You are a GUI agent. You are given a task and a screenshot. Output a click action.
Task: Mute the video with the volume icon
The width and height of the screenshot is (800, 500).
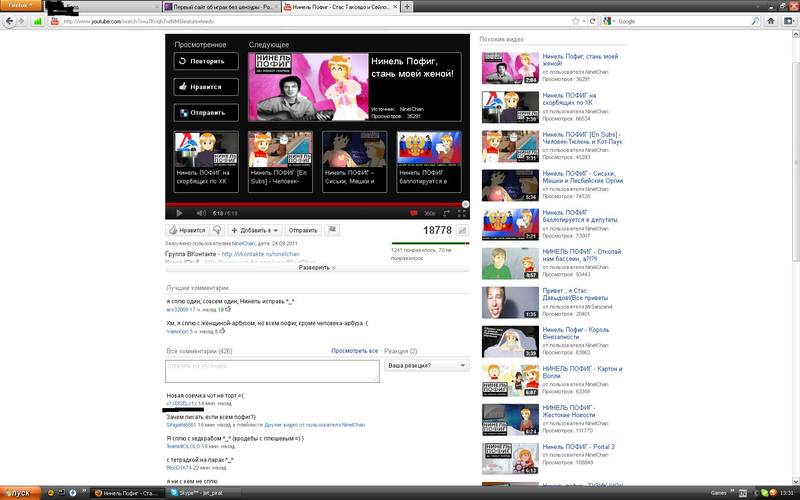coord(198,213)
